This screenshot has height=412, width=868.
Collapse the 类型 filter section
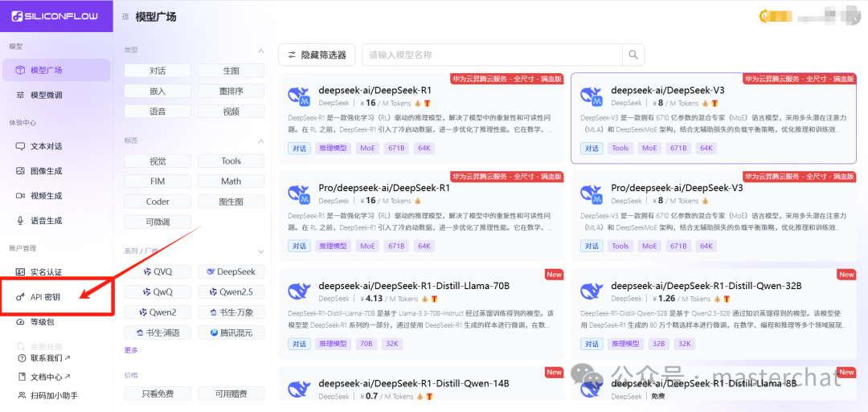[x=261, y=51]
